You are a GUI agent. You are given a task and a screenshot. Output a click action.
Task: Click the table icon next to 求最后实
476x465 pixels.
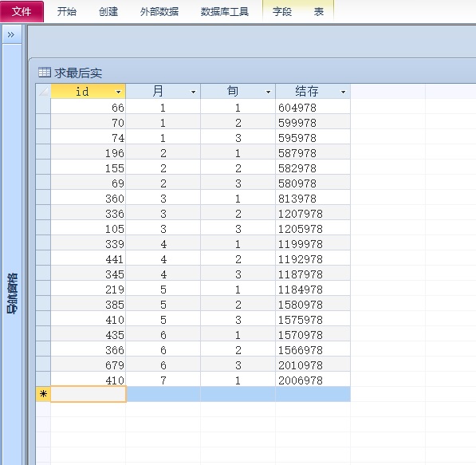[x=45, y=73]
